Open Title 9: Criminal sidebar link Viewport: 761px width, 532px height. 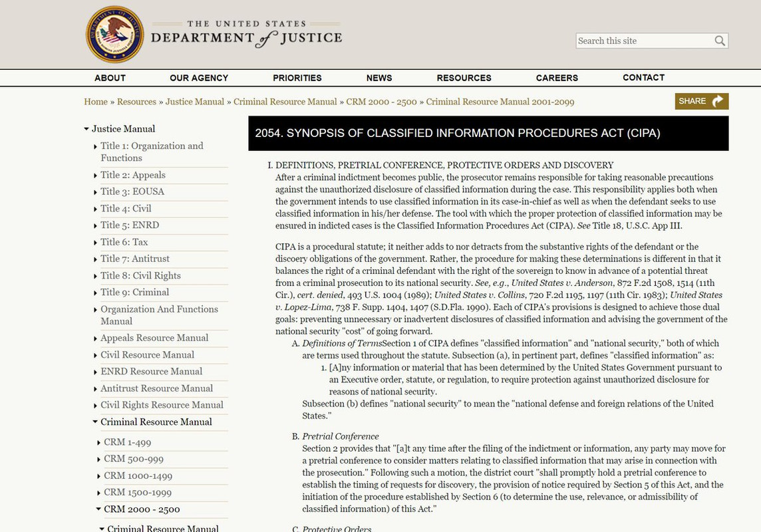(134, 293)
